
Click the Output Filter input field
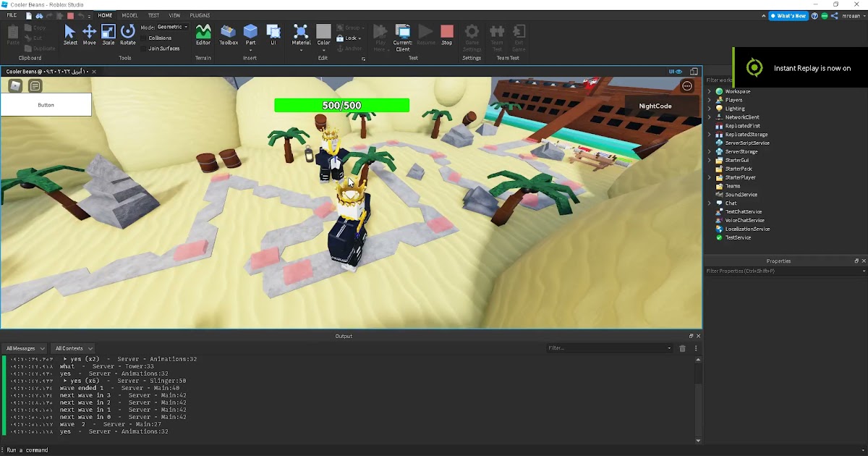610,348
